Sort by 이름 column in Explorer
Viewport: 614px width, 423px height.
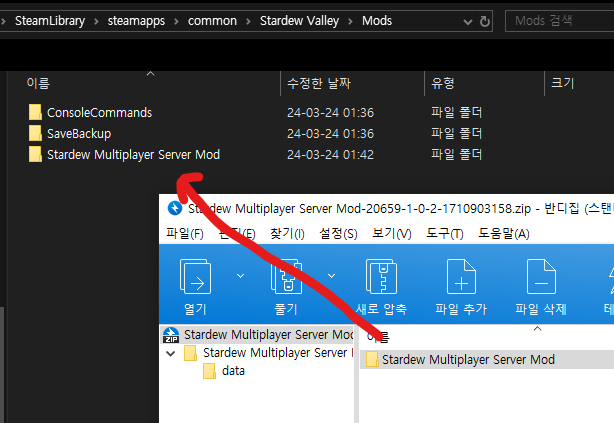click(x=38, y=83)
